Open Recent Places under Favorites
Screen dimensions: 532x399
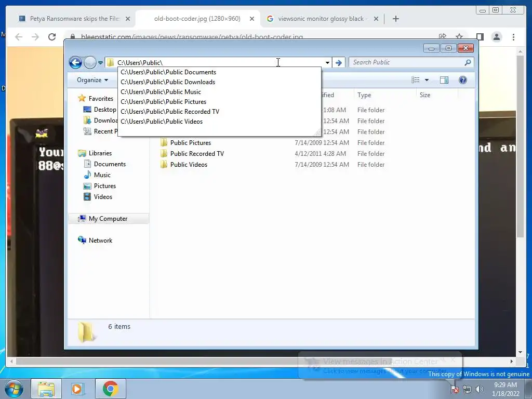[105, 131]
